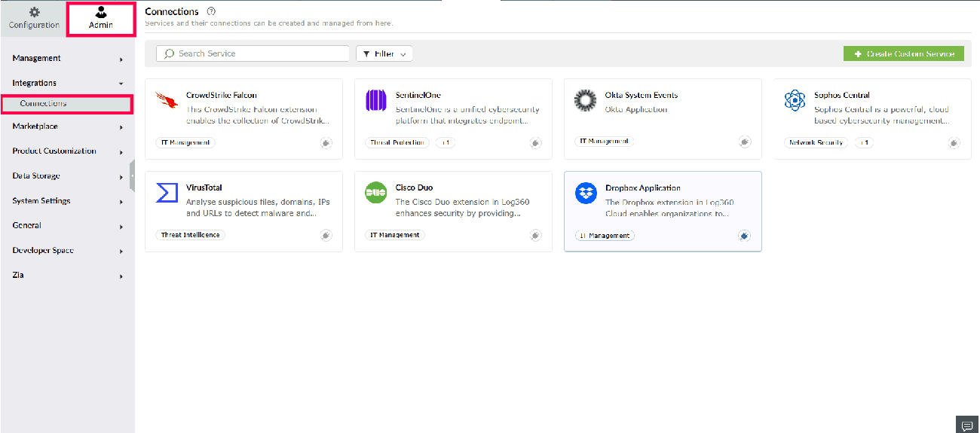Click the plug icon on VirusTotal card
The width and height of the screenshot is (980, 433).
click(326, 236)
